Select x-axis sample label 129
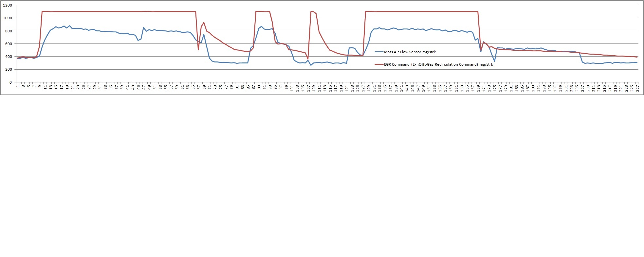 369,88
